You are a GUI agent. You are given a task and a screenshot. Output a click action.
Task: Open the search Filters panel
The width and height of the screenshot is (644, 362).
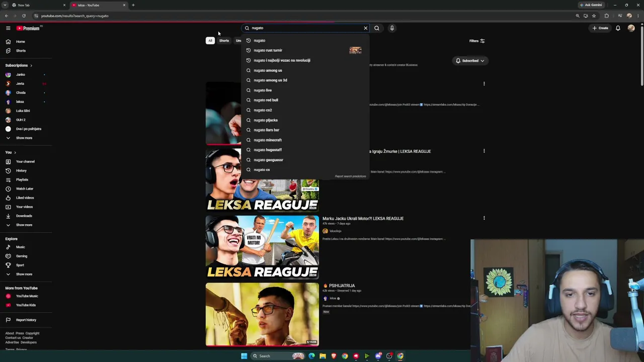(476, 41)
